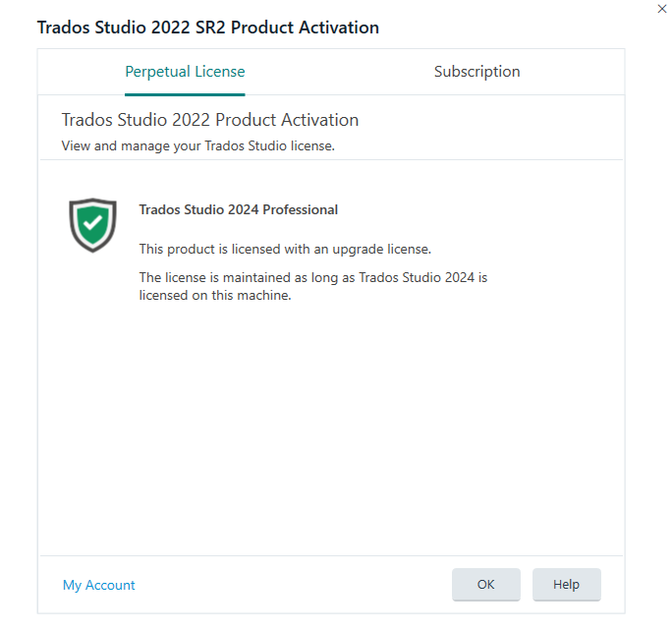Viewport: 672px width, 631px height.
Task: Click the upgrade license status sentence
Action: point(285,249)
